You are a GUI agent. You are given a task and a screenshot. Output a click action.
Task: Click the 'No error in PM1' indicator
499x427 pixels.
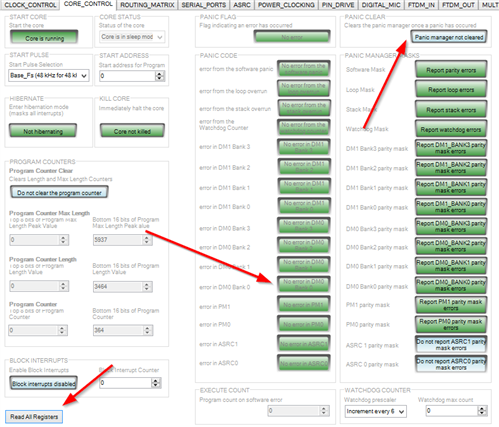click(x=304, y=304)
